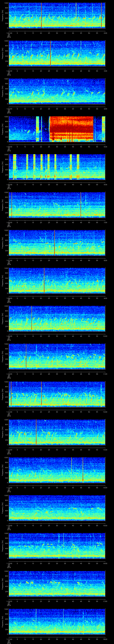Click the 4:00 end time label
This screenshot has height=644, width=114.
[105, 109]
